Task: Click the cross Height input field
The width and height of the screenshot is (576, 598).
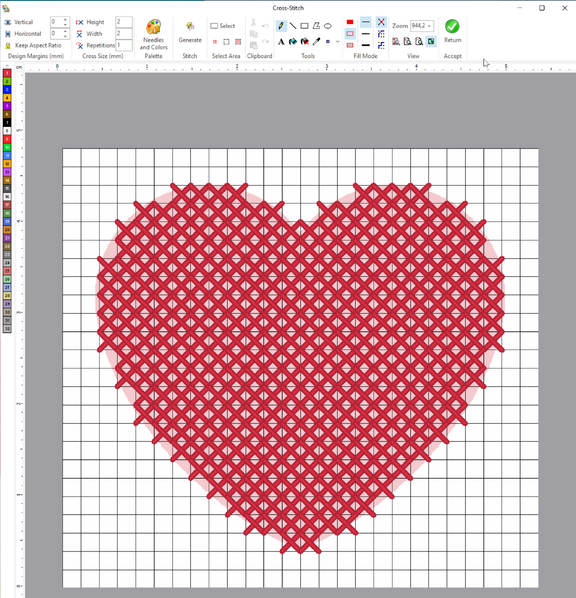Action: [x=124, y=22]
